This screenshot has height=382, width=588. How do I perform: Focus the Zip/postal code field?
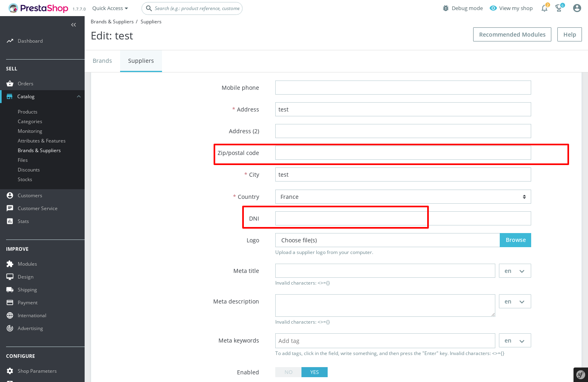tap(403, 153)
